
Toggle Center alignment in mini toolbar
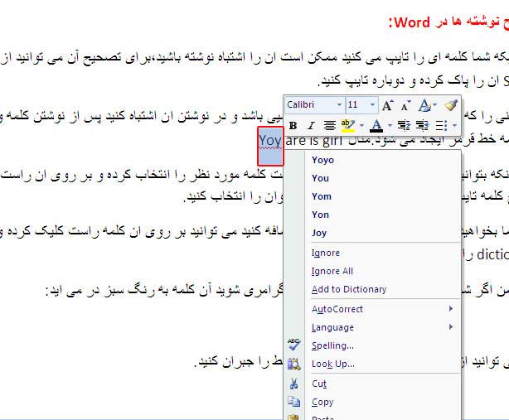coord(329,126)
